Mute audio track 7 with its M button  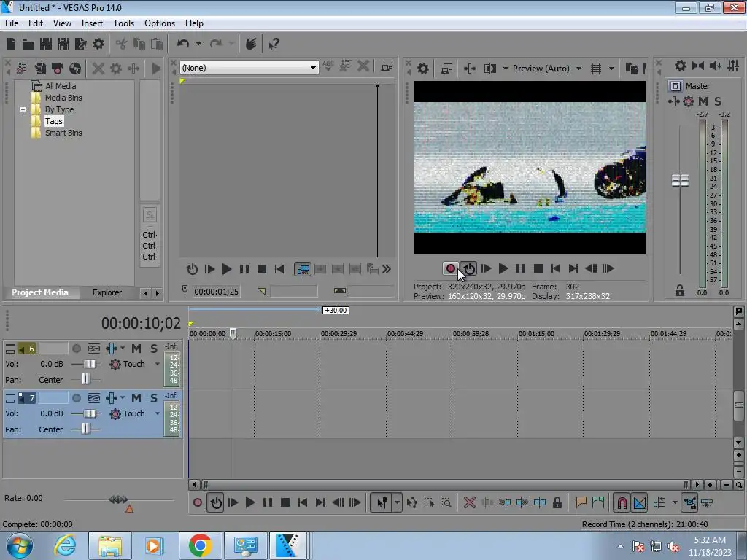tap(136, 398)
